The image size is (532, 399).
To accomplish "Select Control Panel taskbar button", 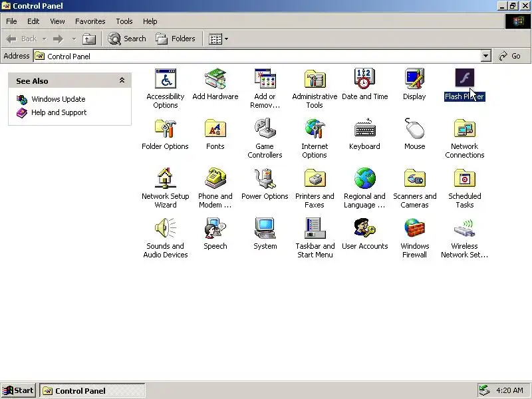I will point(92,390).
